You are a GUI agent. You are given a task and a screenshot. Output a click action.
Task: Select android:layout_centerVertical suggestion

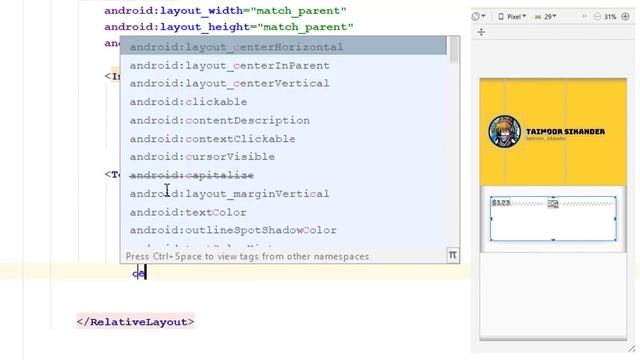tap(283, 83)
